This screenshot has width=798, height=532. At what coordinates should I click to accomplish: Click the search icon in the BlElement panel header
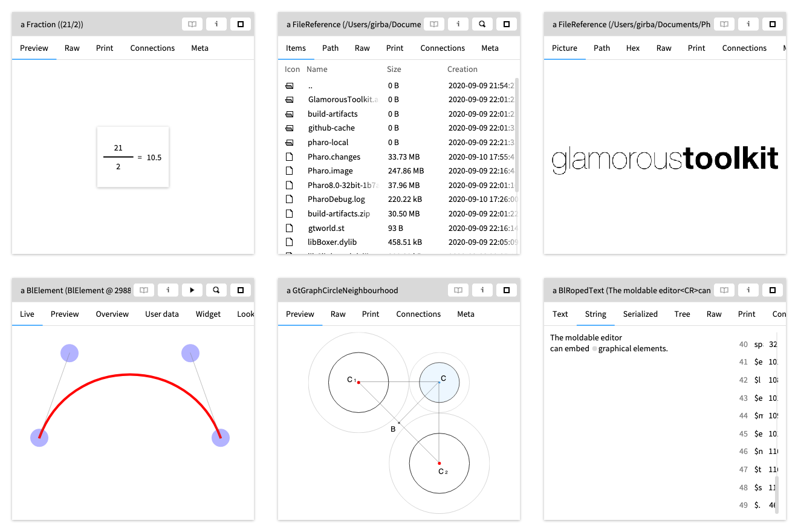pyautogui.click(x=216, y=290)
